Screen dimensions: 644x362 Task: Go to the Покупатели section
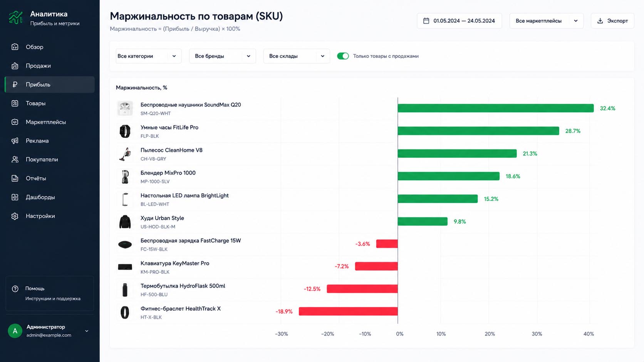(50, 160)
